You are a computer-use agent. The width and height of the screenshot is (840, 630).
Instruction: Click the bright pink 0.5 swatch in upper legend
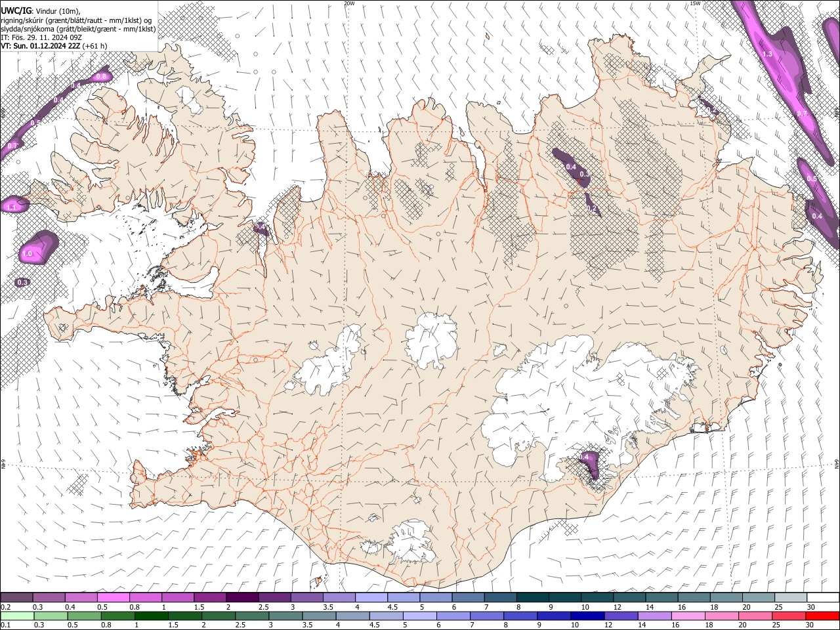coord(114,597)
